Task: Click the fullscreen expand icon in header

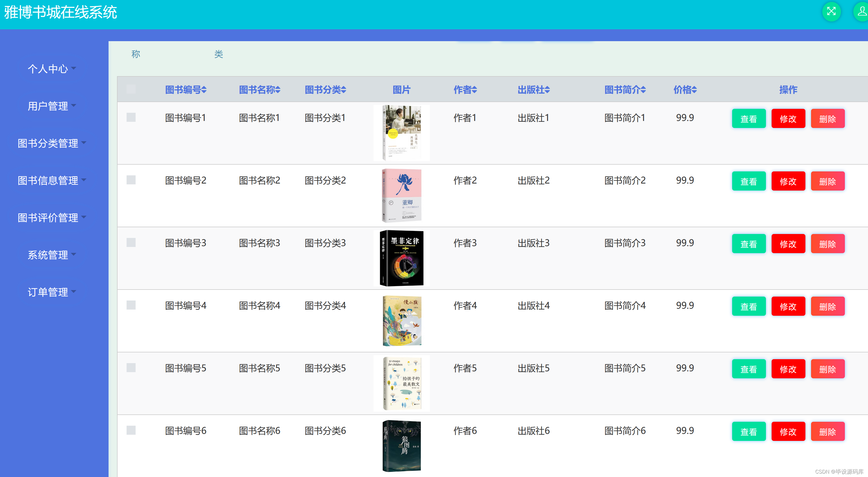Action: 831,12
